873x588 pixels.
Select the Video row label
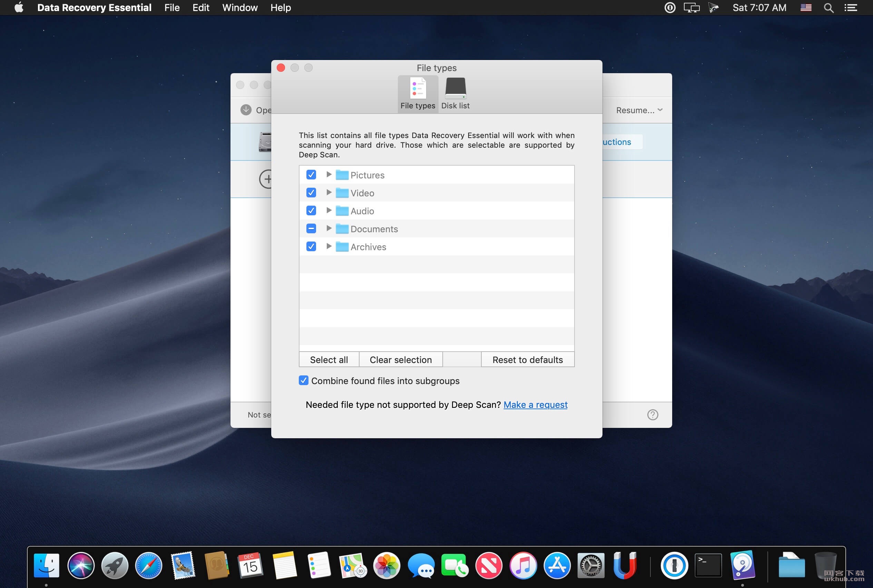362,193
